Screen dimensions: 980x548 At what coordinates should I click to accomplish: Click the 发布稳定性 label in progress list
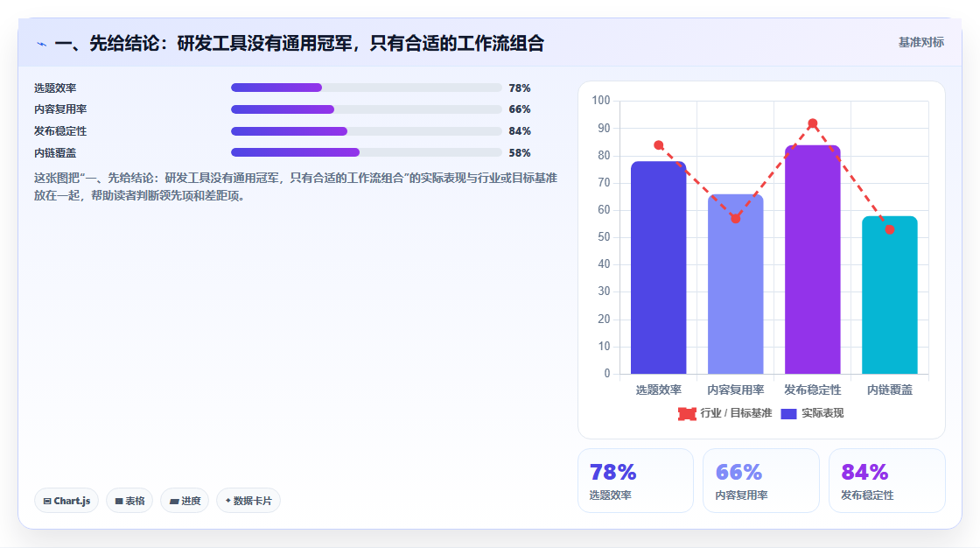(x=60, y=131)
